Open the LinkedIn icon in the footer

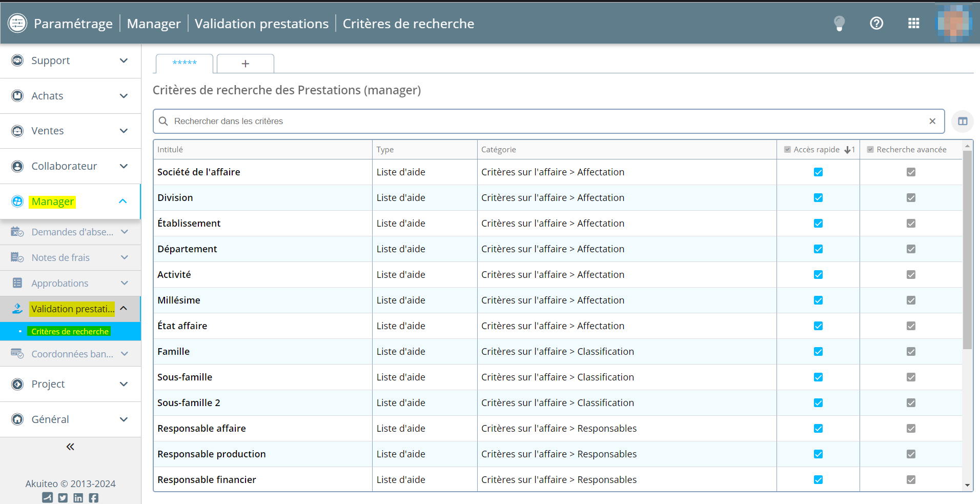coord(78,498)
